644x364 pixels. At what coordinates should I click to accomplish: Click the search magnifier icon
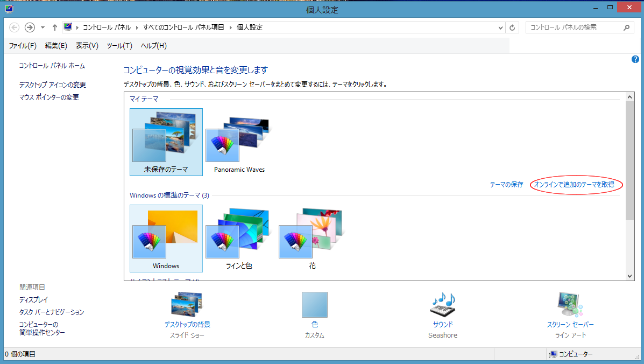[627, 27]
